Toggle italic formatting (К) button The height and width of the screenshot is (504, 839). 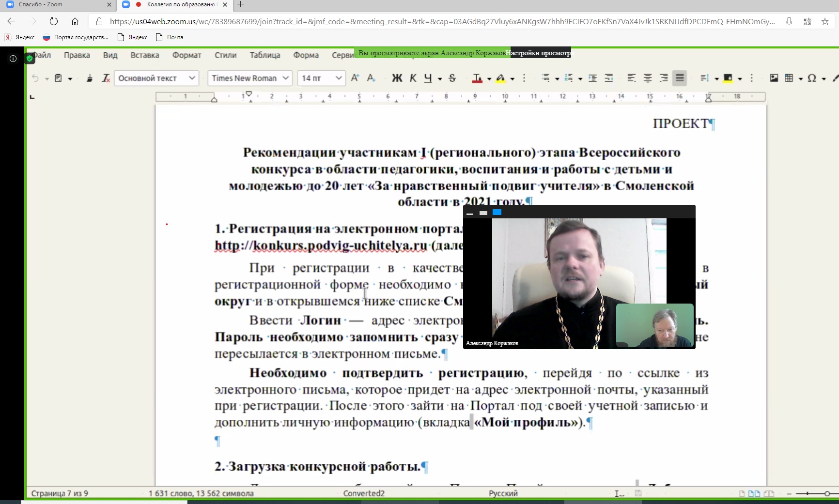pos(413,78)
